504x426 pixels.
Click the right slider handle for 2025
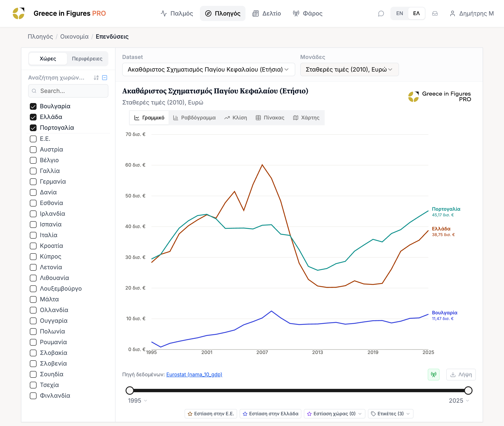coord(468,391)
